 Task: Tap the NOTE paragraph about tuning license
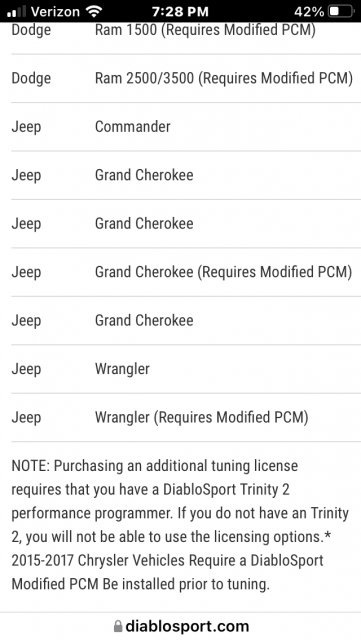point(180,525)
